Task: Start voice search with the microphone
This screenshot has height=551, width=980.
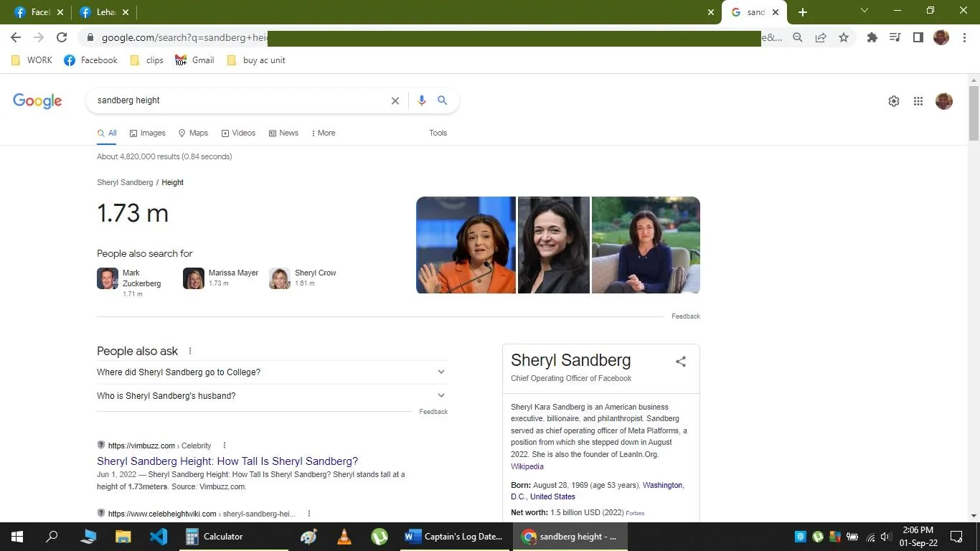Action: 422,100
